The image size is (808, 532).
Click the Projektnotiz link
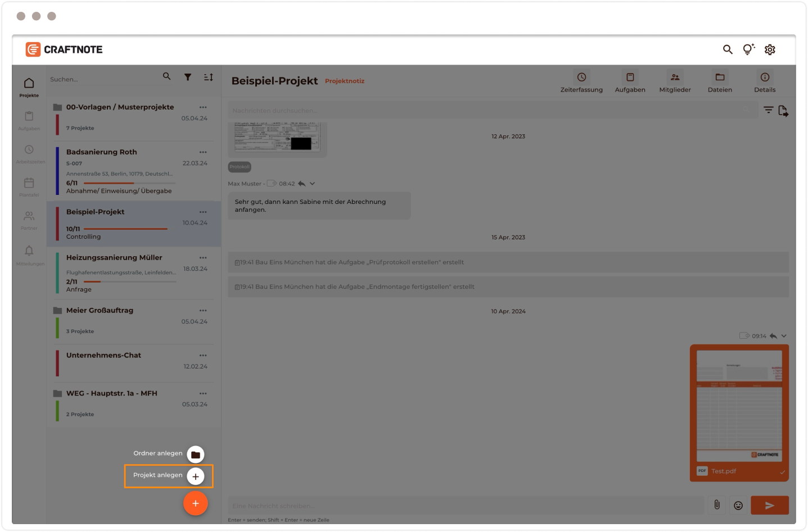click(x=345, y=81)
